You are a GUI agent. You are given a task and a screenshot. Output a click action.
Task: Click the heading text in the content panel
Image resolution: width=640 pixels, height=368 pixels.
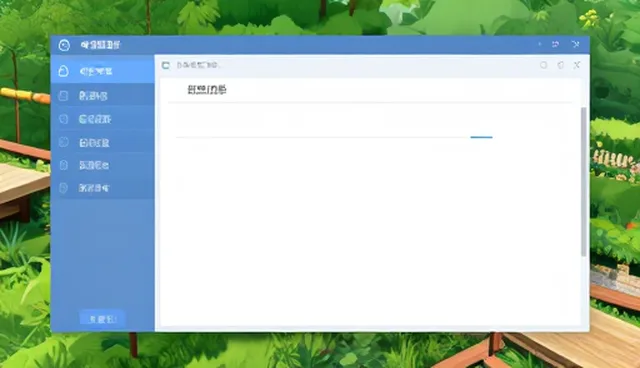[207, 89]
